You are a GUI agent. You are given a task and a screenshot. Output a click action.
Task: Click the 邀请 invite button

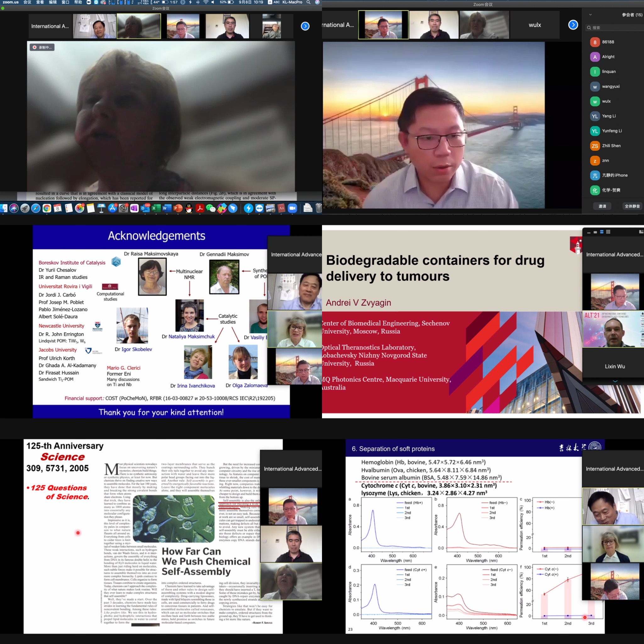click(602, 206)
